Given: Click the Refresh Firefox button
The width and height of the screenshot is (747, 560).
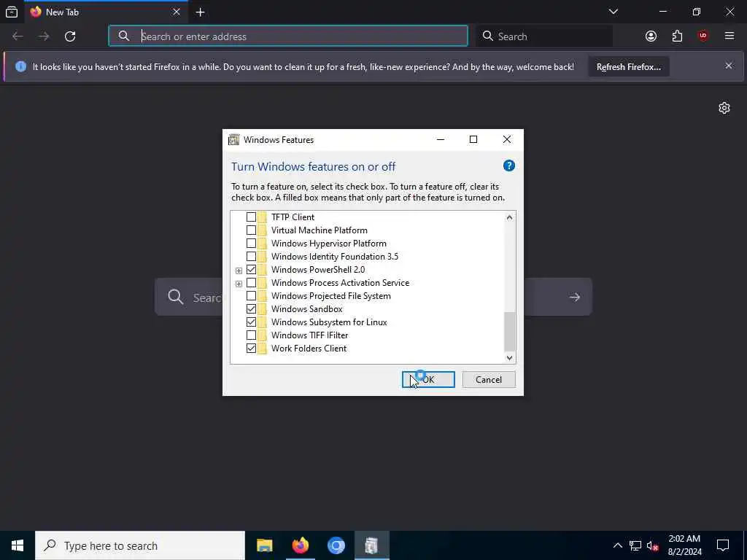Looking at the screenshot, I should (628, 66).
